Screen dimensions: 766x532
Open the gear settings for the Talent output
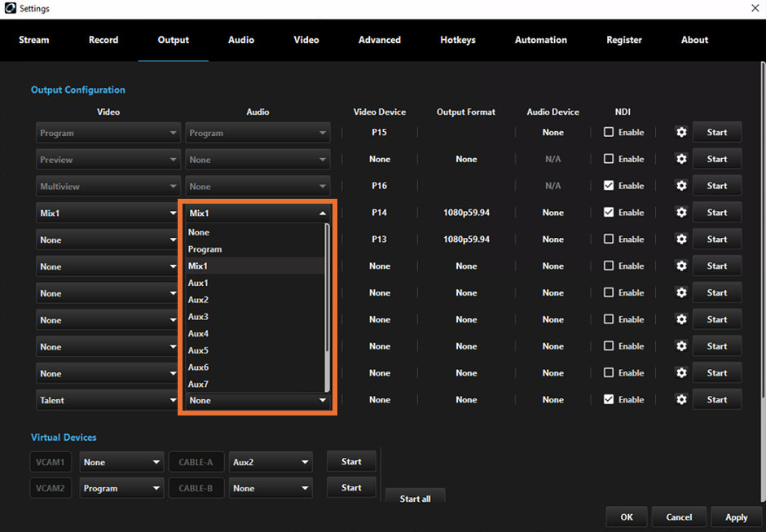point(680,399)
